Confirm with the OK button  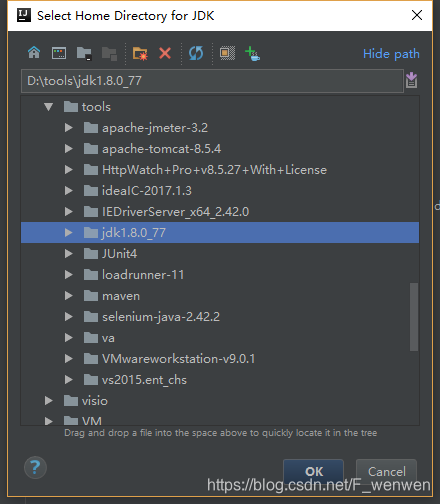coord(313,471)
